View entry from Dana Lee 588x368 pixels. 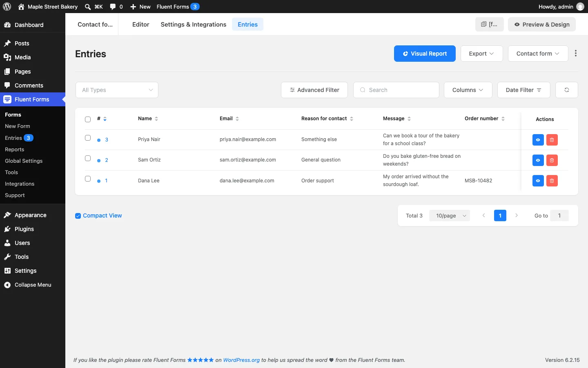[x=538, y=181]
